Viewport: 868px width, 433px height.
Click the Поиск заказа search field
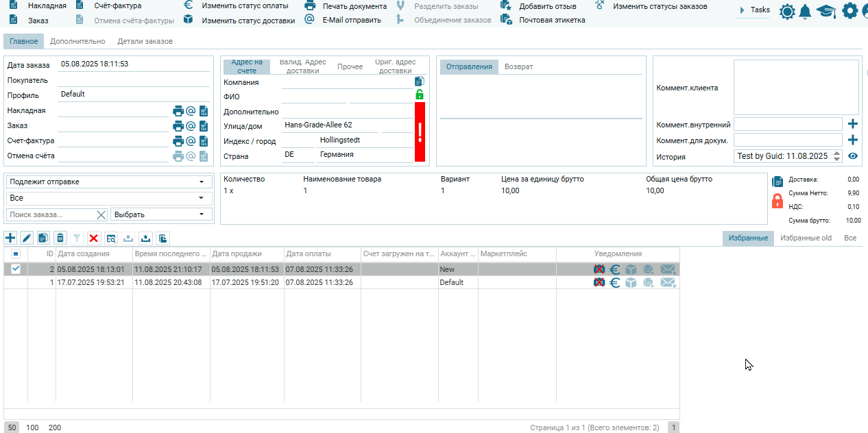pos(51,214)
